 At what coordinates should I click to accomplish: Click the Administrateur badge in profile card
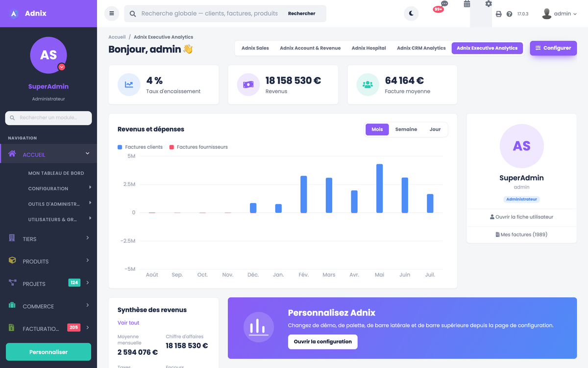point(521,199)
